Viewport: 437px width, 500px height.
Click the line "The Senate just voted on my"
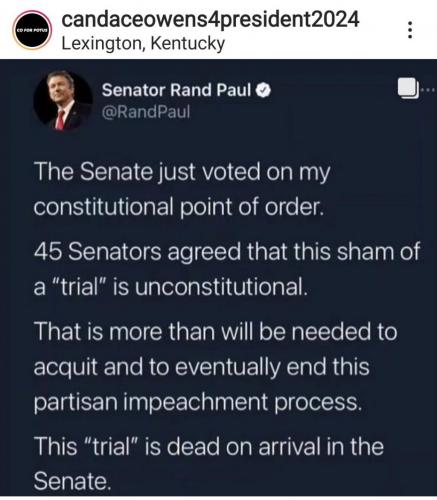pyautogui.click(x=182, y=172)
